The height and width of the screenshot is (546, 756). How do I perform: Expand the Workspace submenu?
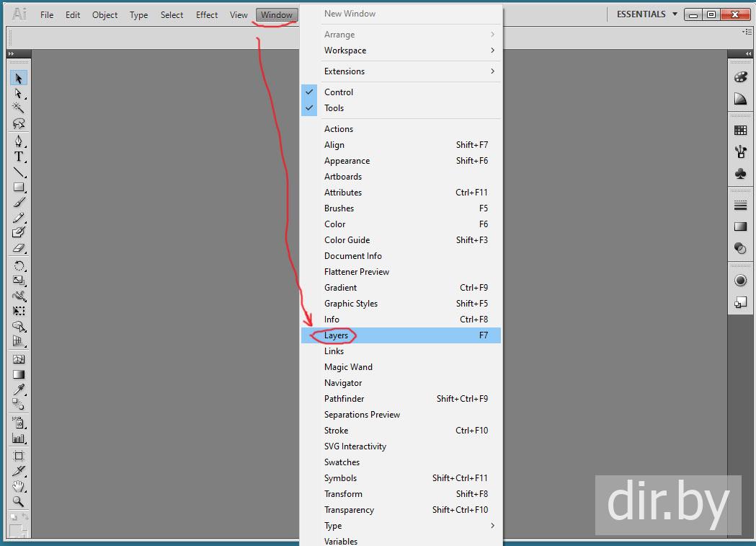tap(401, 50)
